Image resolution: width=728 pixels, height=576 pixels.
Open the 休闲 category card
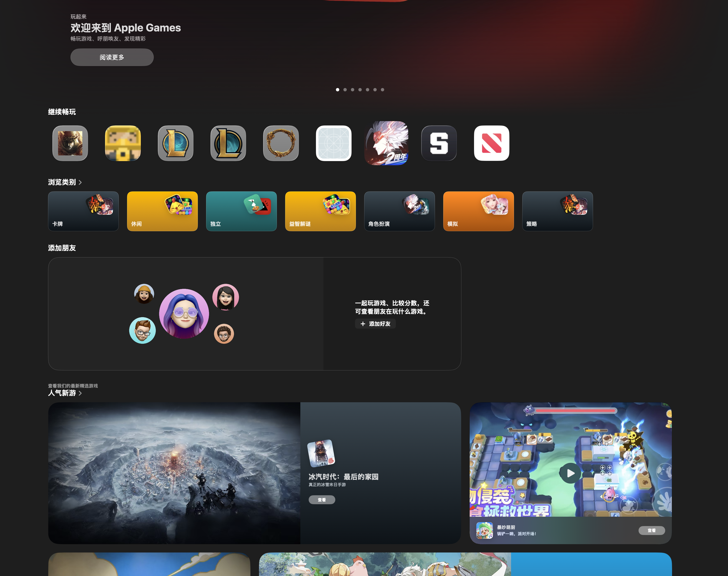[162, 211]
